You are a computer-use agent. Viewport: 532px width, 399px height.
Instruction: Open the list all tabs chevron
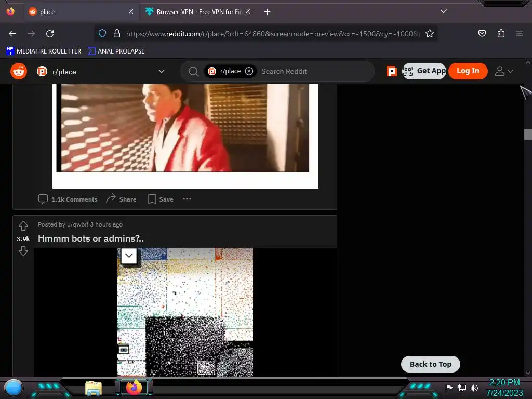(x=444, y=11)
